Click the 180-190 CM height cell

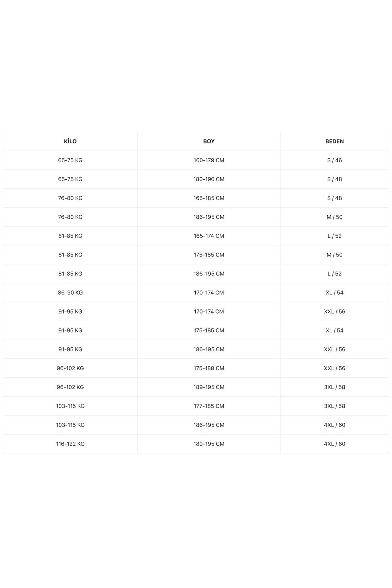209,179
